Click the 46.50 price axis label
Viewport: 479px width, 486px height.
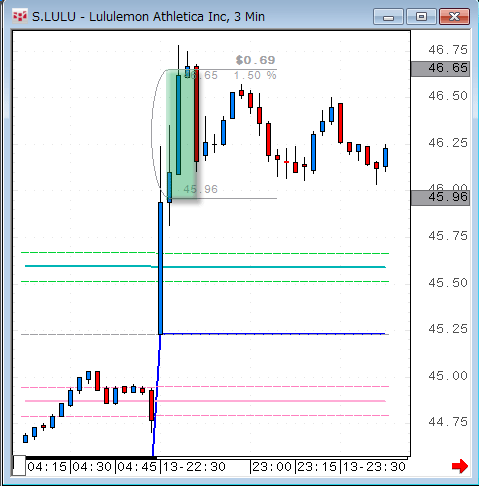(448, 96)
